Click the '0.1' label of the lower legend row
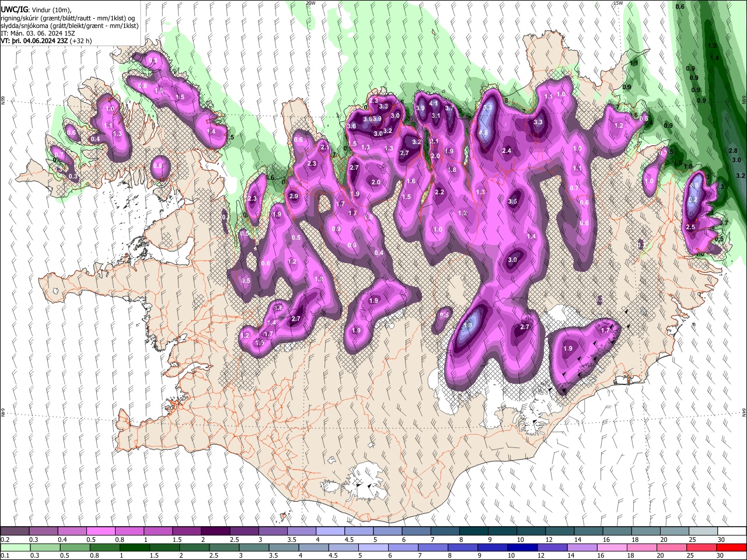 4,555
